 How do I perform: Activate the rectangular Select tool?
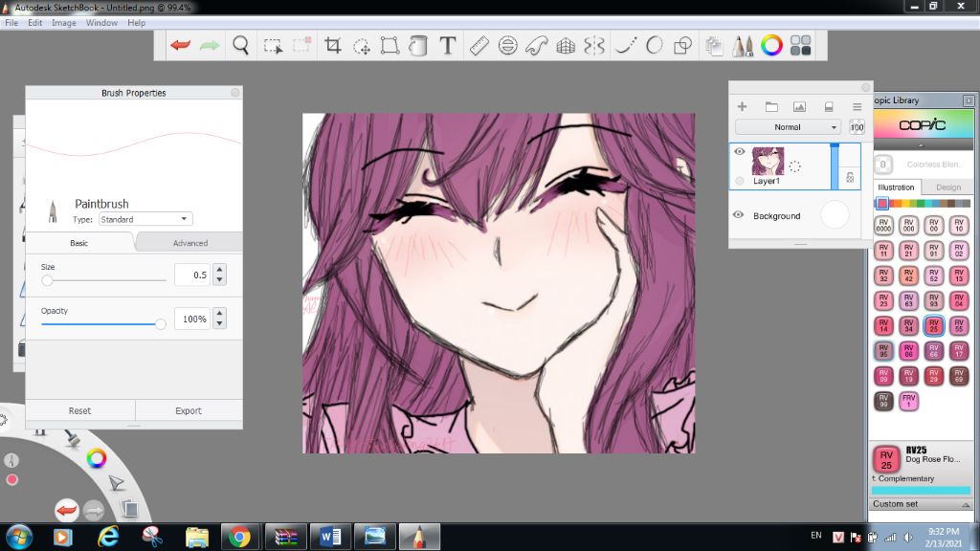pos(273,46)
